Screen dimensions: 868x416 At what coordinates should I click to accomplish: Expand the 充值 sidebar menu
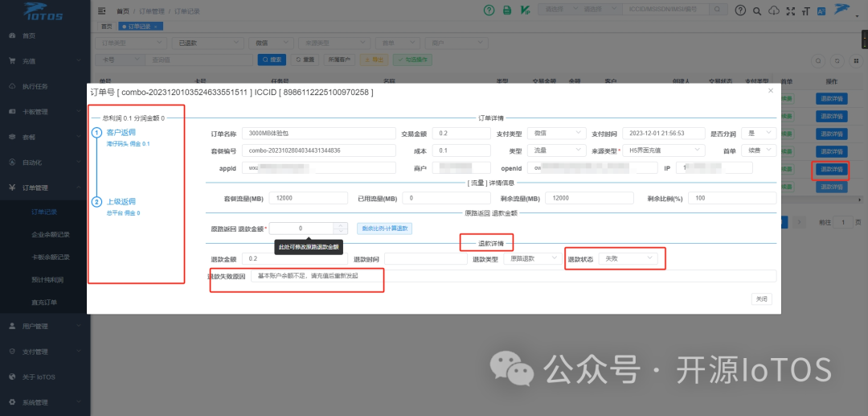click(45, 61)
